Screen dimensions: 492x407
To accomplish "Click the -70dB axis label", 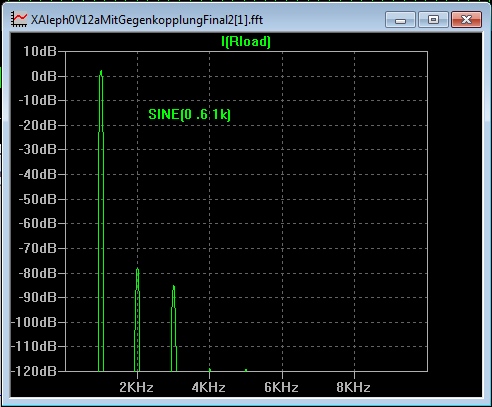I will (37, 248).
